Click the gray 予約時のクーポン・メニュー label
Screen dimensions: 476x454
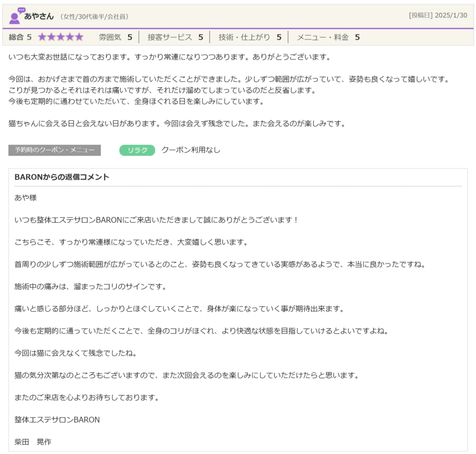[54, 150]
